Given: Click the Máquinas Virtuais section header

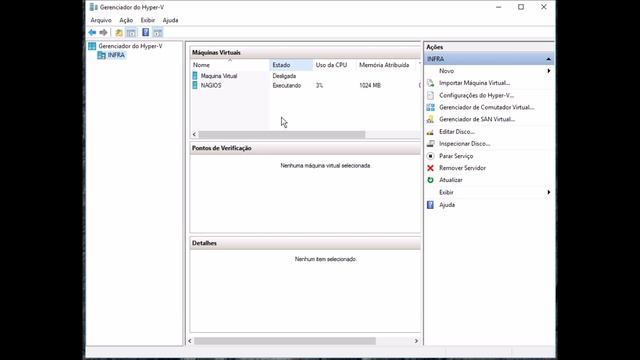Looking at the screenshot, I should [x=305, y=53].
